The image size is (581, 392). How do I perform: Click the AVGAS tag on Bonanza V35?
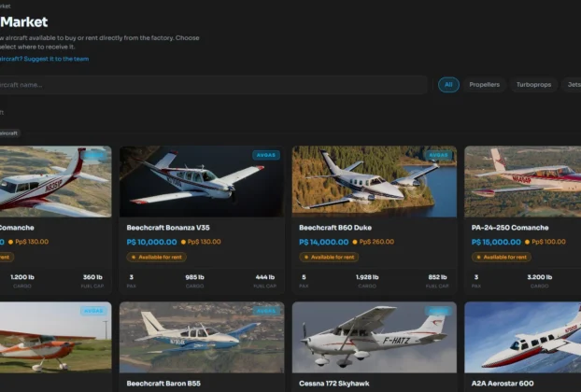[266, 155]
